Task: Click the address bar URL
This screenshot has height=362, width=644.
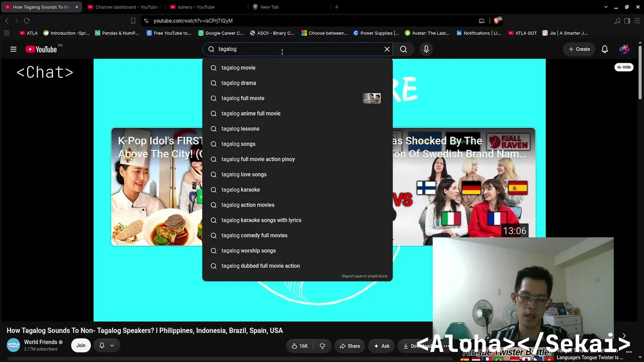Action: click(193, 21)
